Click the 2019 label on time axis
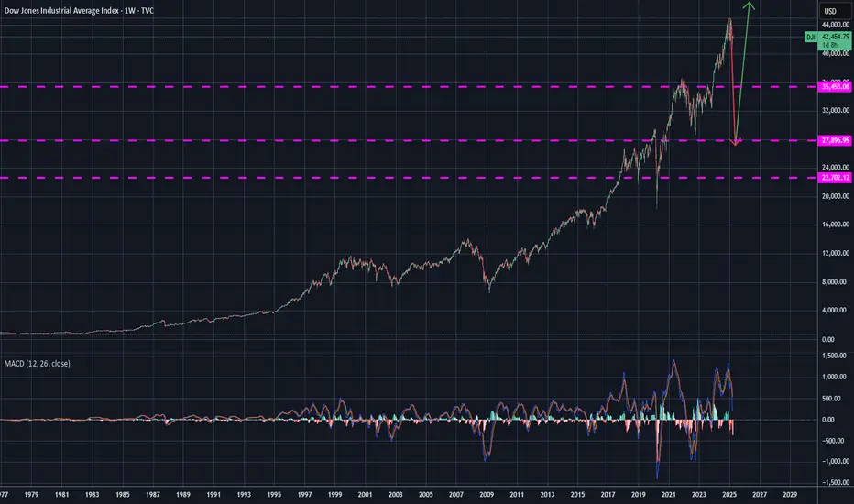This screenshot has width=854, height=504. click(x=639, y=495)
